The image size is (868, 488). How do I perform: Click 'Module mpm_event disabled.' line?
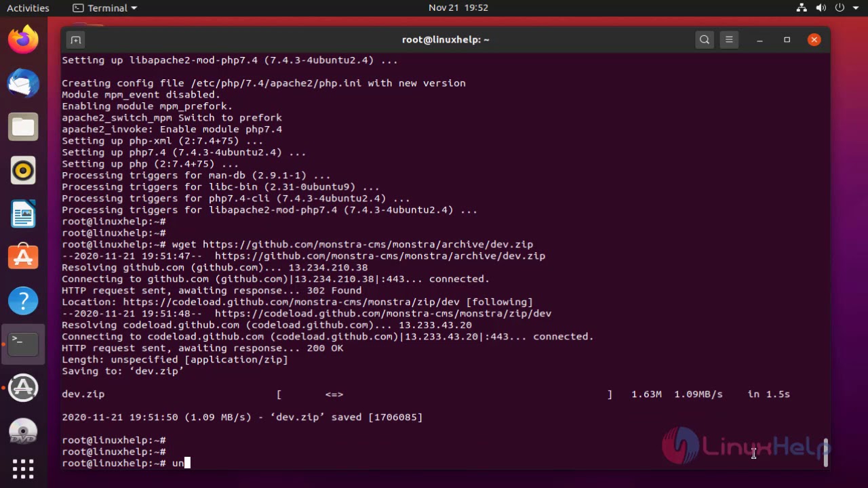click(x=141, y=95)
